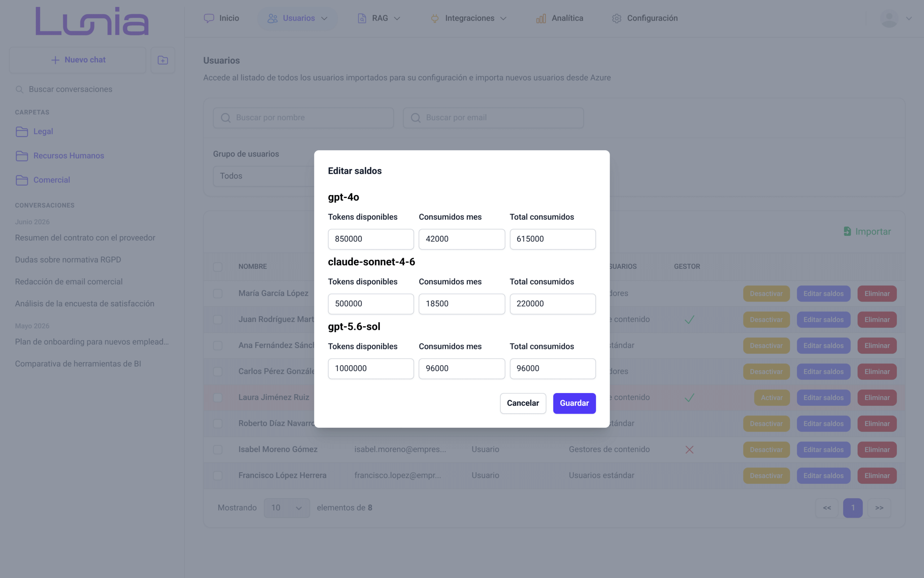Click the red cross in Isabel Moreno row
This screenshot has width=924, height=578.
[x=689, y=449]
